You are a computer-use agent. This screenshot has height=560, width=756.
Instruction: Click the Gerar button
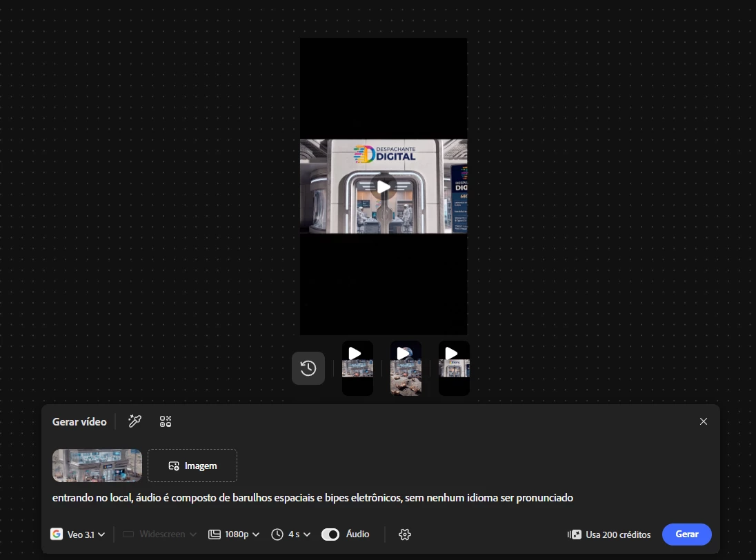[x=686, y=534]
